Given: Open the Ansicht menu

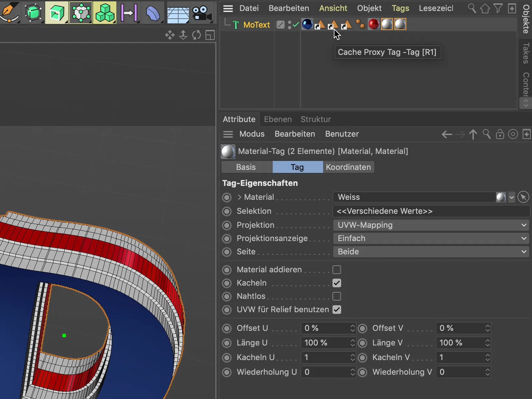Looking at the screenshot, I should point(333,8).
